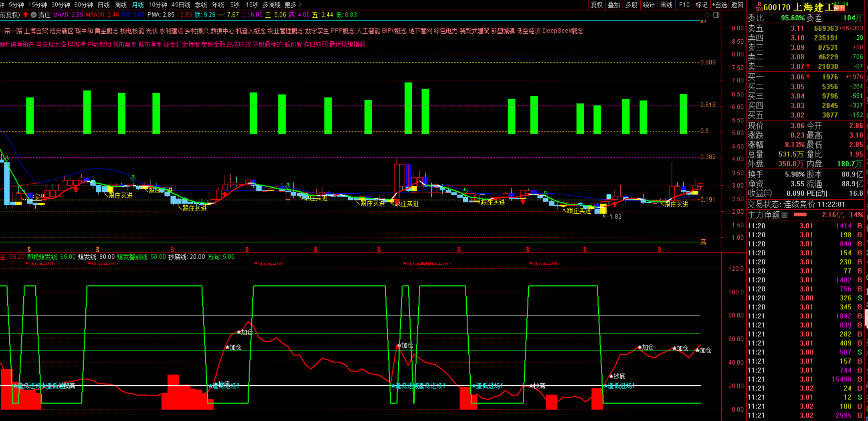Click the 速升 badge next to stock name
The width and height of the screenshot is (868, 421).
pyautogui.click(x=839, y=8)
